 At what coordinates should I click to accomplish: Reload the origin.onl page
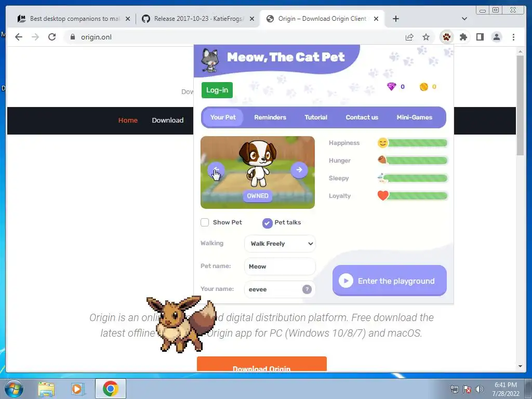tap(52, 37)
